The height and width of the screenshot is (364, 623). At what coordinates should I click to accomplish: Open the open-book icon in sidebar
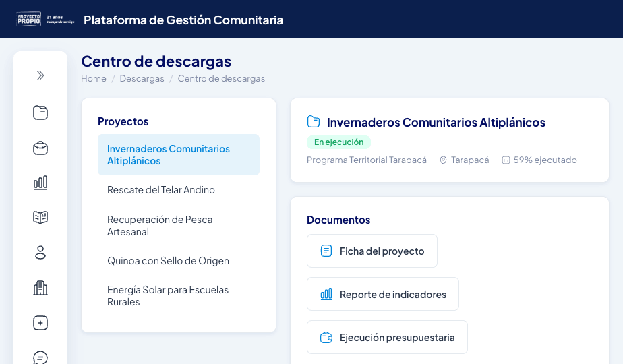(x=40, y=217)
